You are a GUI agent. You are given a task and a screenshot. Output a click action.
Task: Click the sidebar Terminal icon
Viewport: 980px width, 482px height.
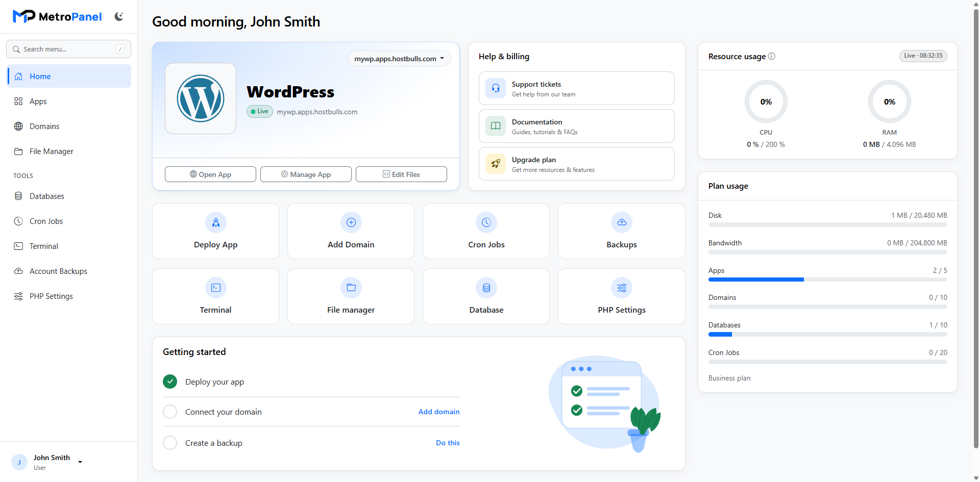click(18, 246)
